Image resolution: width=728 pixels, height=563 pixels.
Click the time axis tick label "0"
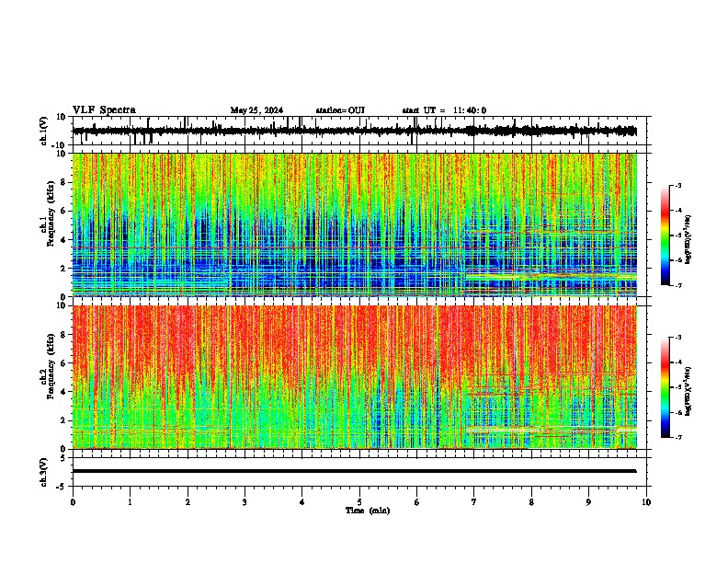pyautogui.click(x=73, y=502)
